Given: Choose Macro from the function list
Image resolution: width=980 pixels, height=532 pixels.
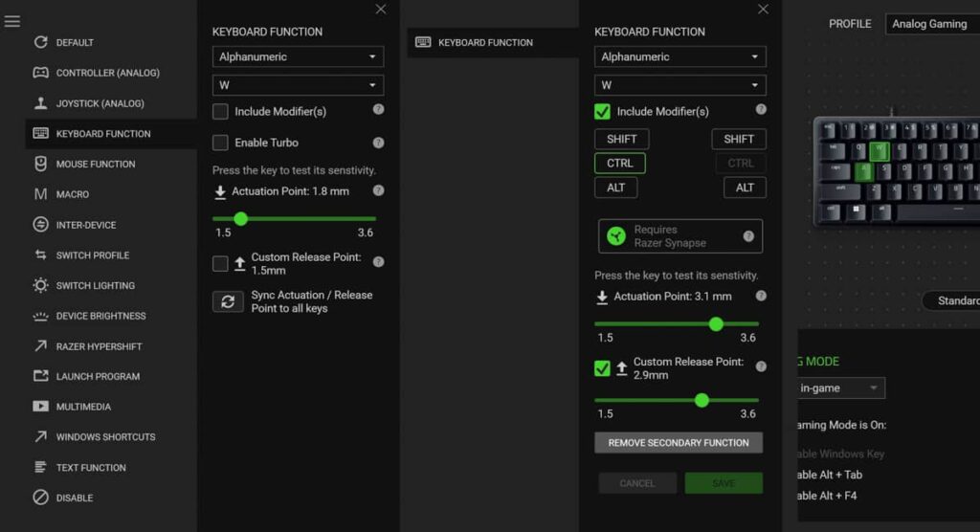Looking at the screenshot, I should [x=73, y=194].
